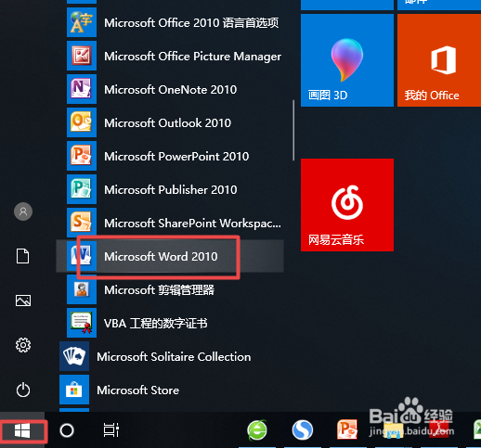This screenshot has height=448, width=481.
Task: Click the OneNote 2010 icon
Action: tap(82, 89)
